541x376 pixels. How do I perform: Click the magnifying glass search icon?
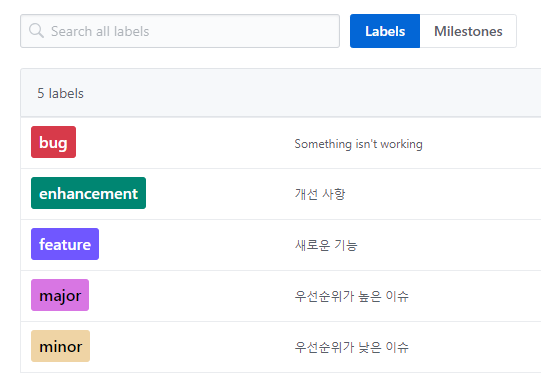click(x=36, y=31)
